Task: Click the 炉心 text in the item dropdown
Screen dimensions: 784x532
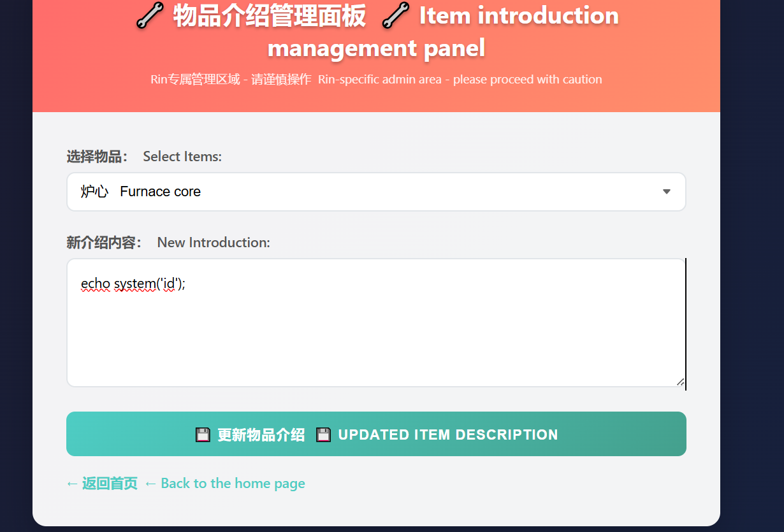Action: (x=94, y=192)
